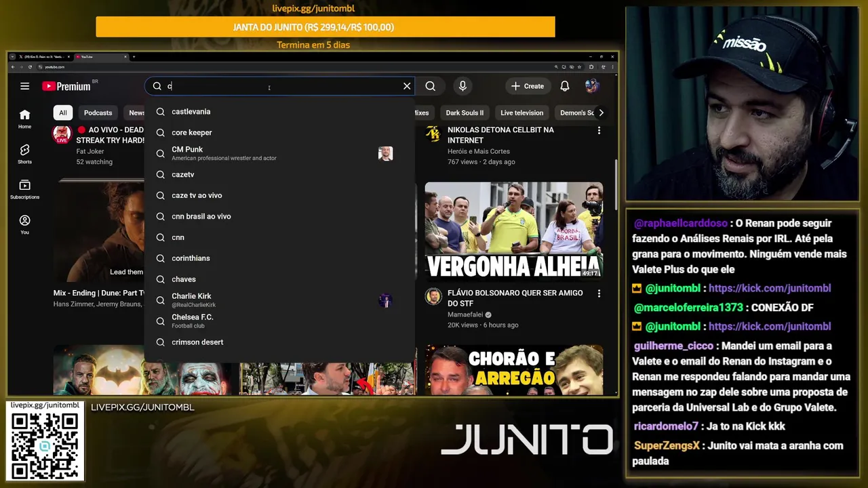The width and height of the screenshot is (868, 488).
Task: Open Shorts in the sidebar
Action: (x=24, y=154)
